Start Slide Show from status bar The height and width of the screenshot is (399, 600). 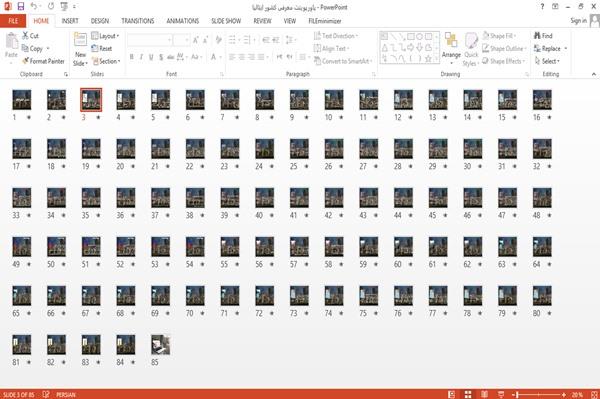coord(501,394)
